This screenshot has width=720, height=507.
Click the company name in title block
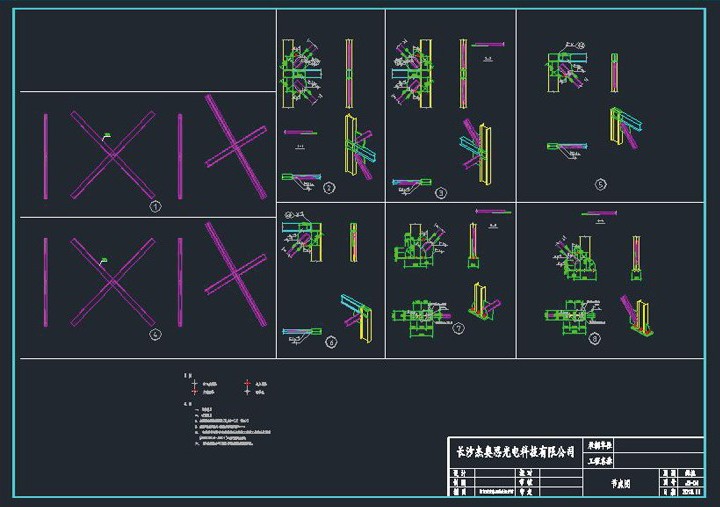(x=516, y=452)
